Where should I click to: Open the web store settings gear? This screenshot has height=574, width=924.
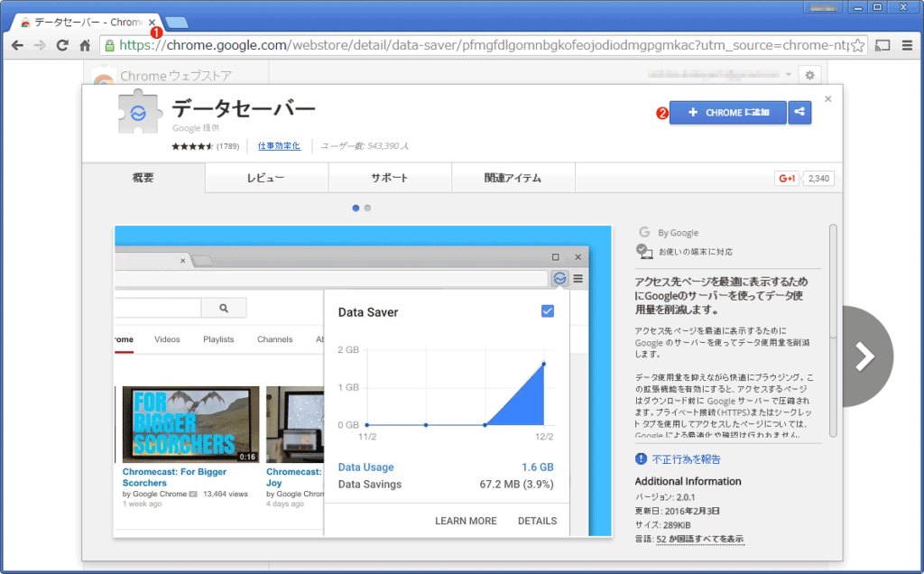click(x=809, y=76)
